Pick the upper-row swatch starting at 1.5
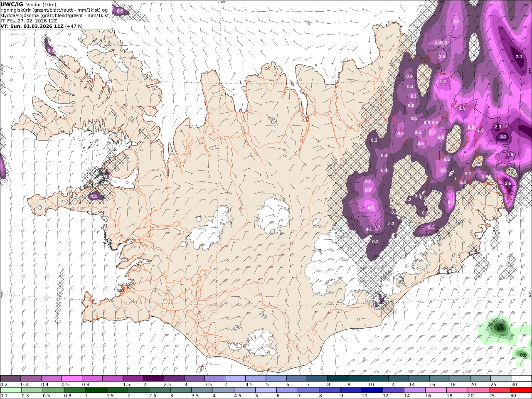 click(x=133, y=379)
